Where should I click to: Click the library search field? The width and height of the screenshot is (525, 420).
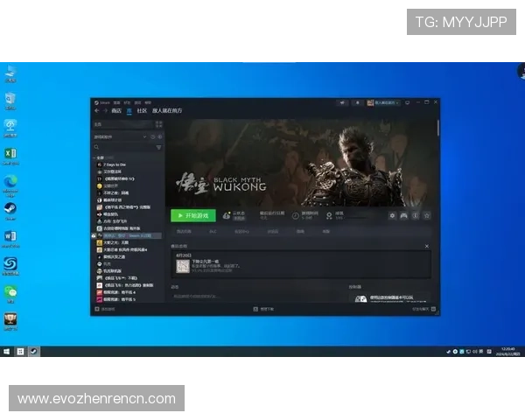tap(122, 148)
